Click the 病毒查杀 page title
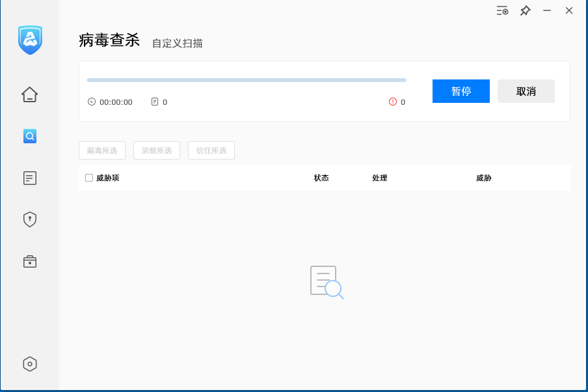This screenshot has height=392, width=588. coord(109,40)
